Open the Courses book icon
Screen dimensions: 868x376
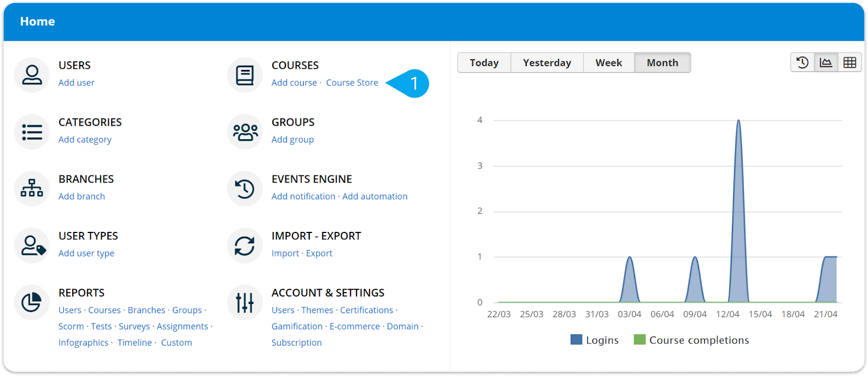[245, 75]
